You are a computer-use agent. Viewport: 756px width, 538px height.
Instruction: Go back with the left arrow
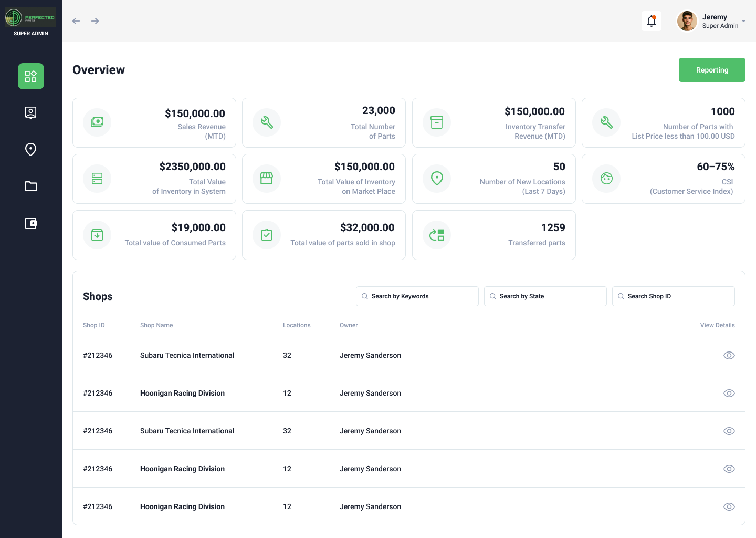coord(76,21)
